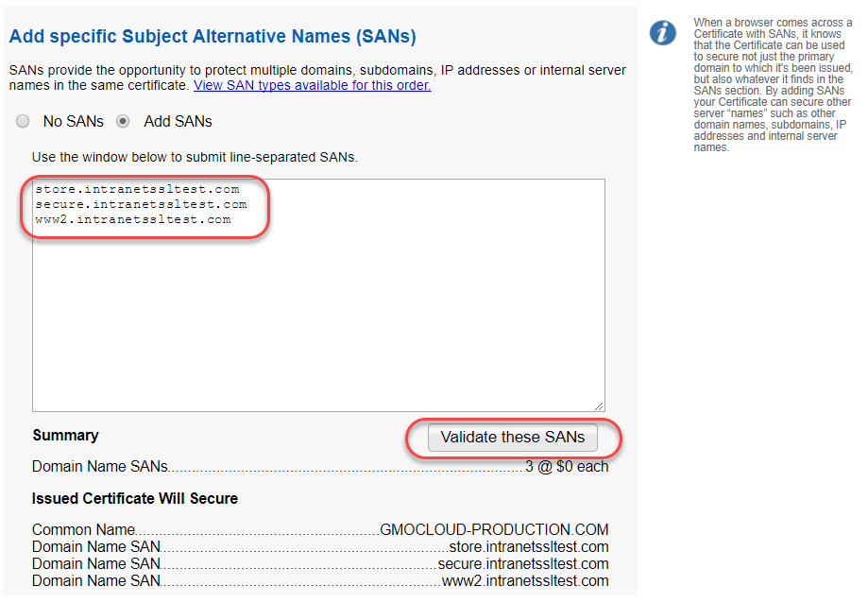The width and height of the screenshot is (868, 603).
Task: Click the "Add SANs" option label text
Action: click(178, 122)
